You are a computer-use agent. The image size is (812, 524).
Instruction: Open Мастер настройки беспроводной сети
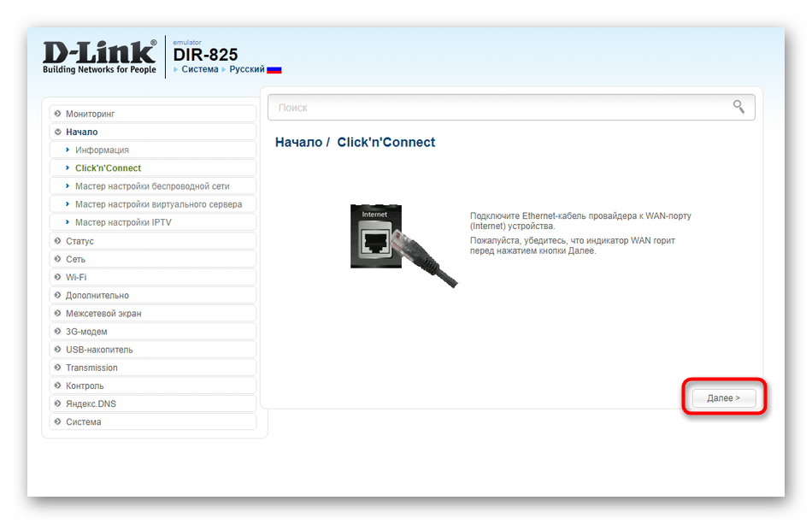coord(152,186)
